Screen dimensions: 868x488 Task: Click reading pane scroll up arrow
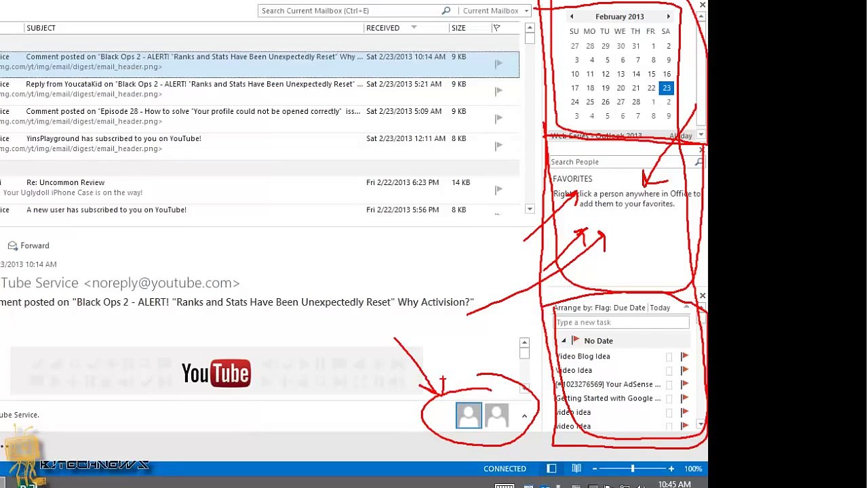(524, 343)
